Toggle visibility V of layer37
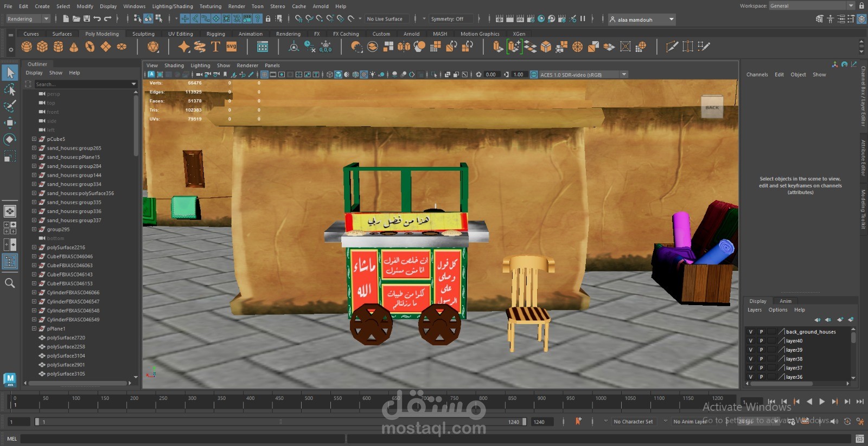The image size is (868, 446). click(x=751, y=368)
